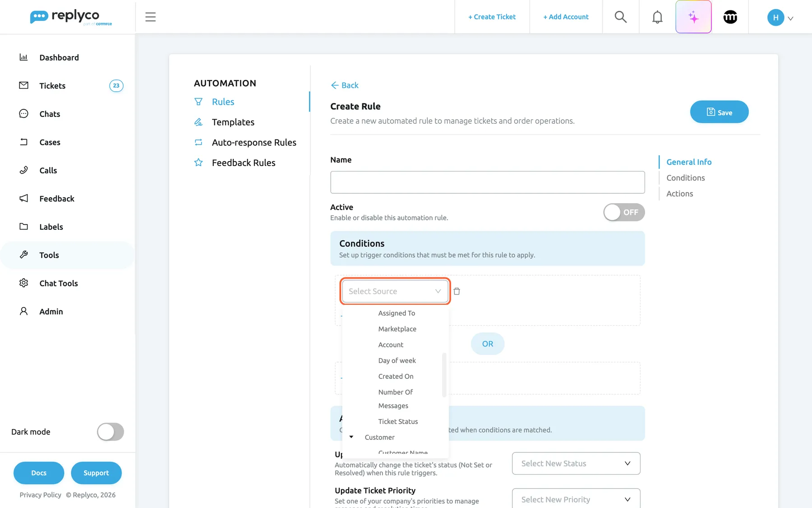Click the OR condition button
The width and height of the screenshot is (812, 508).
488,344
